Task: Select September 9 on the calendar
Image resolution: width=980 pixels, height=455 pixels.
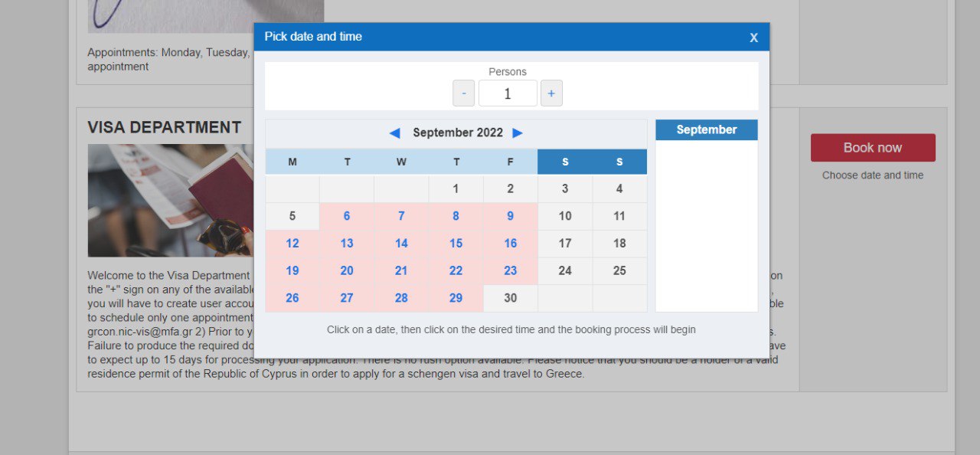Action: pos(511,216)
